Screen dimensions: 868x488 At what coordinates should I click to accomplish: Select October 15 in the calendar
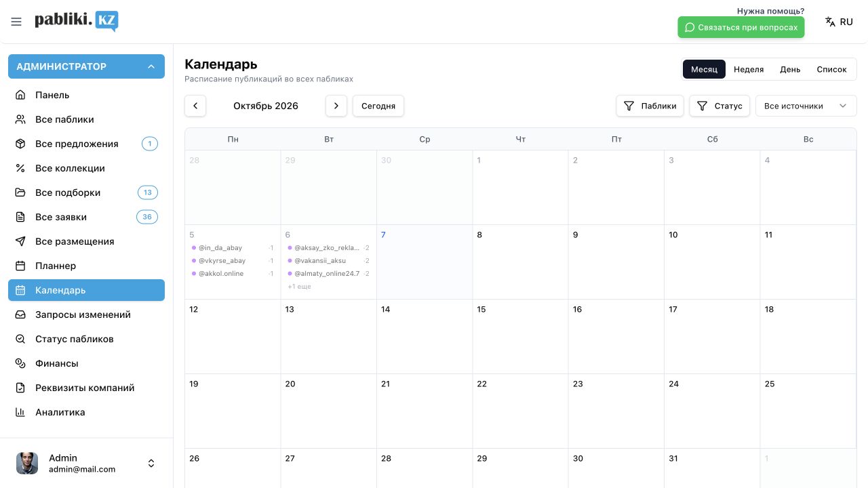pyautogui.click(x=520, y=336)
